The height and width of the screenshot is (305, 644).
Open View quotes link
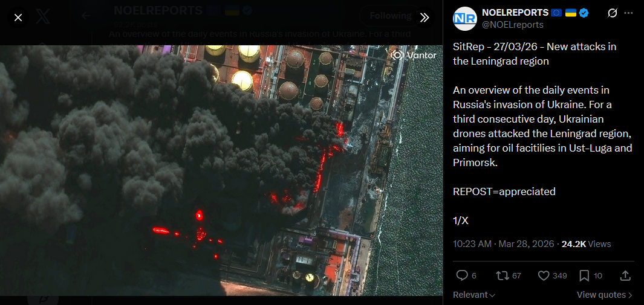pos(605,295)
